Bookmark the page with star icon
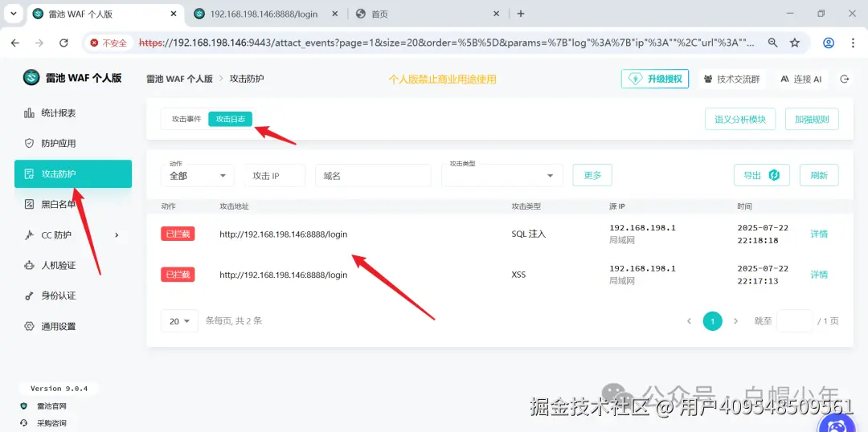The image size is (868, 432). point(795,43)
